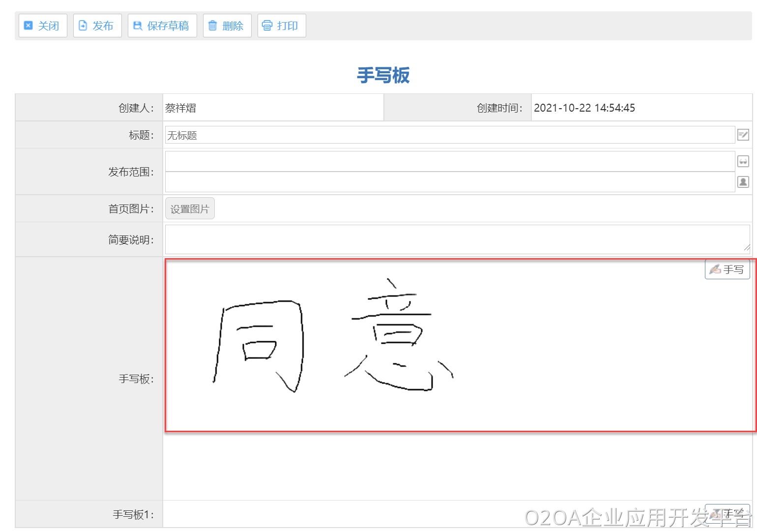
Task: Click the 手写 button in 手写板1 row
Action: point(727,513)
